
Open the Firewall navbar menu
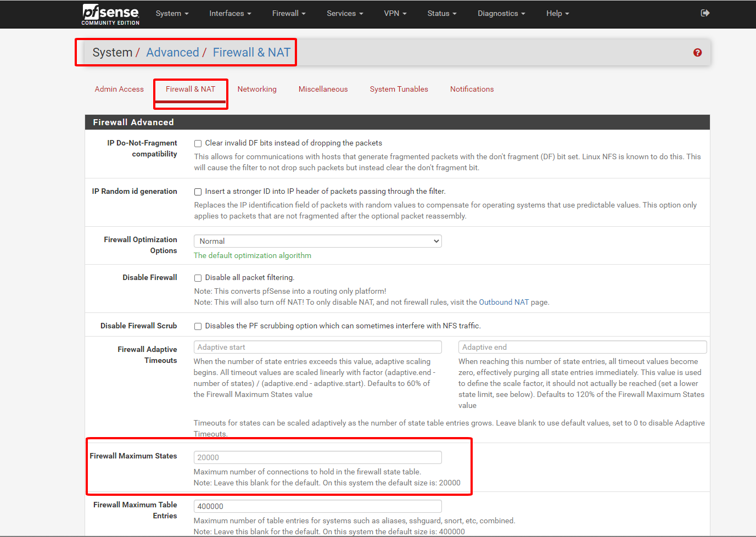289,13
